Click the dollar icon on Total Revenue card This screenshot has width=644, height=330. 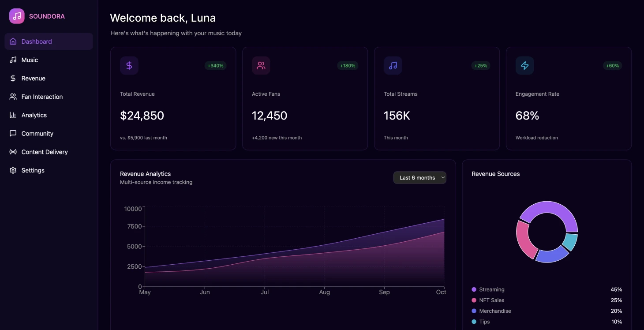129,66
